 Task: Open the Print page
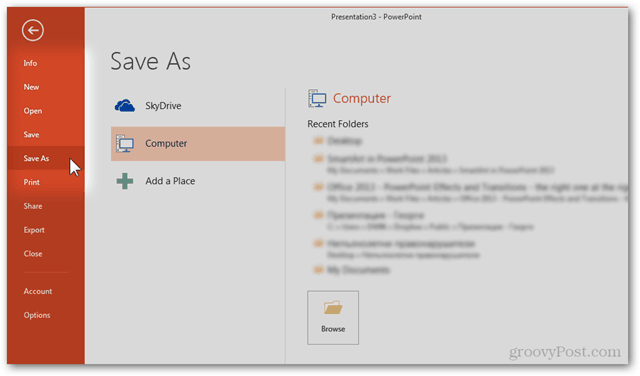click(x=31, y=182)
